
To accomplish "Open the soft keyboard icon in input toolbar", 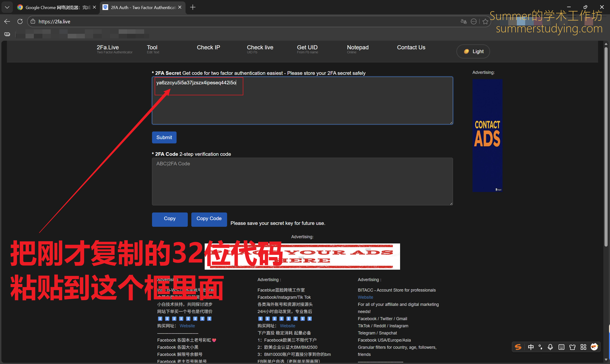I will click(x=561, y=347).
